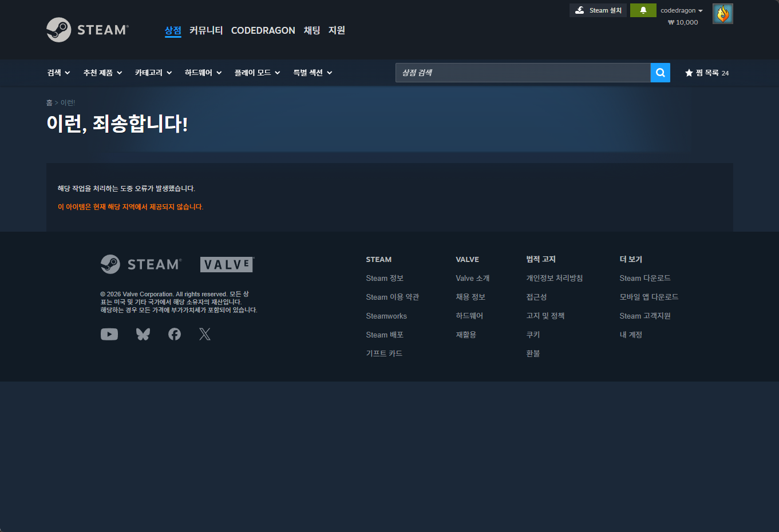Viewport: 779px width, 532px height.
Task: Open 기프트 카드 footer link
Action: (384, 354)
